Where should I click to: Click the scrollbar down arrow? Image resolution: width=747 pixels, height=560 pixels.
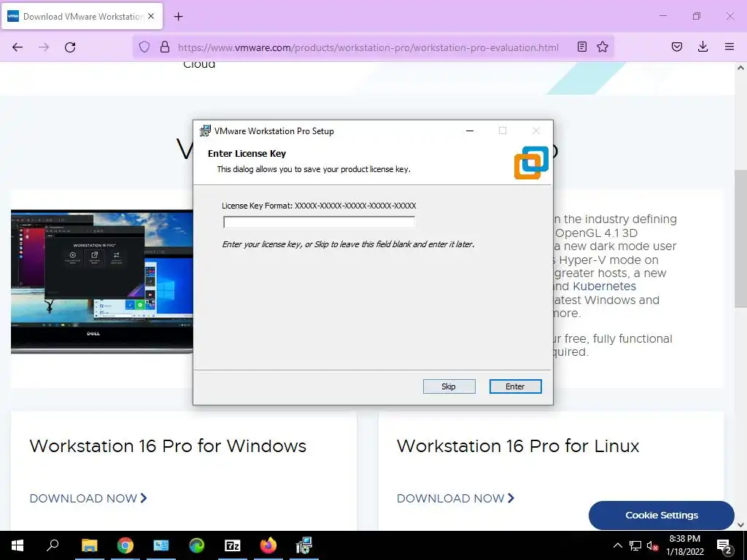(x=740, y=525)
